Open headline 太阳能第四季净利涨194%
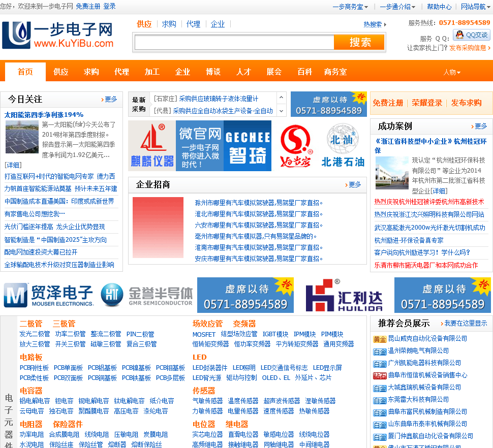 (44, 115)
